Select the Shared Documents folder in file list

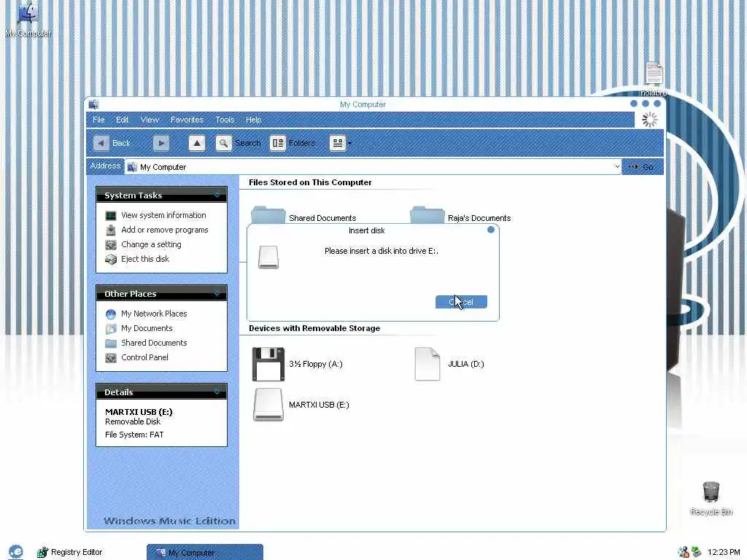(304, 216)
